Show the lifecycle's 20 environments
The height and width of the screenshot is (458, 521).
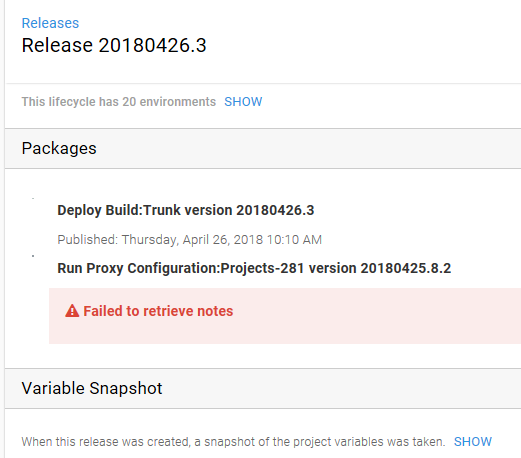click(243, 102)
